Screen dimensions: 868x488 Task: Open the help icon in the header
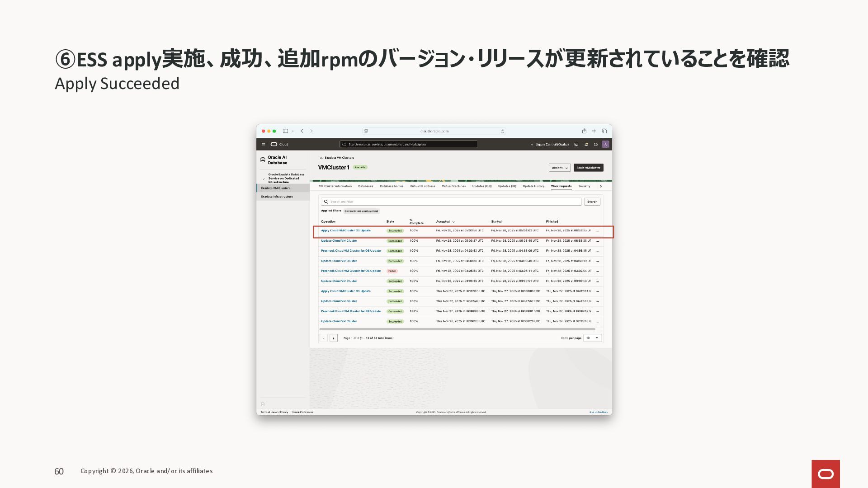595,145
